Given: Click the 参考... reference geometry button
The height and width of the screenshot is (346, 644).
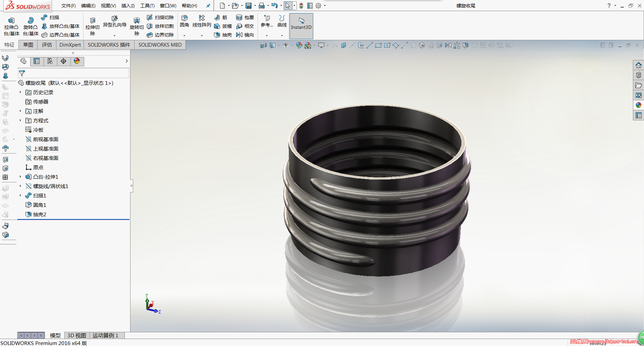Looking at the screenshot, I should (x=267, y=21).
